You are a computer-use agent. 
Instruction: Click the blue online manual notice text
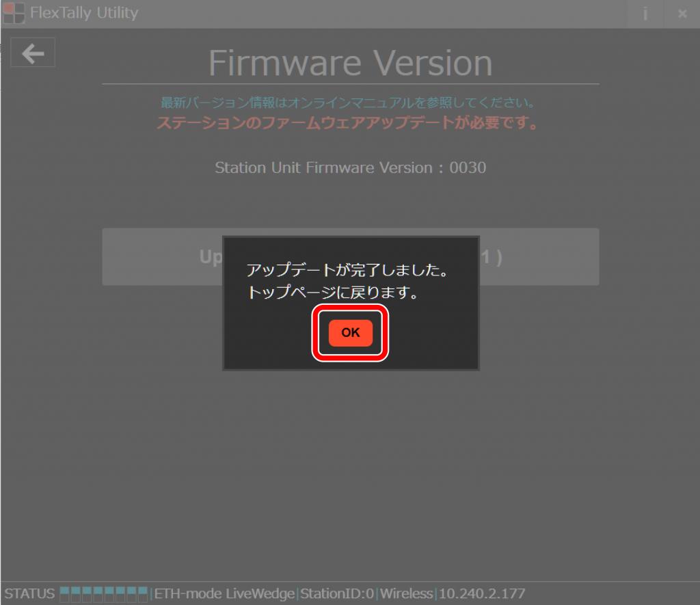point(348,103)
